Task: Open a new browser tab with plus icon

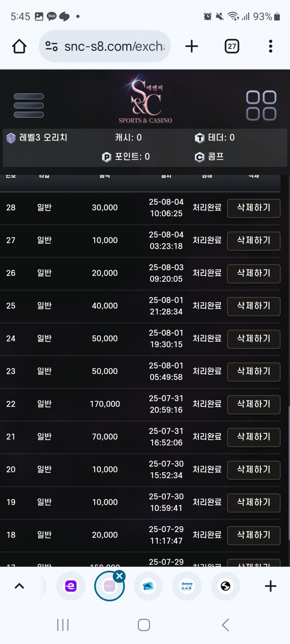Action: [x=191, y=46]
